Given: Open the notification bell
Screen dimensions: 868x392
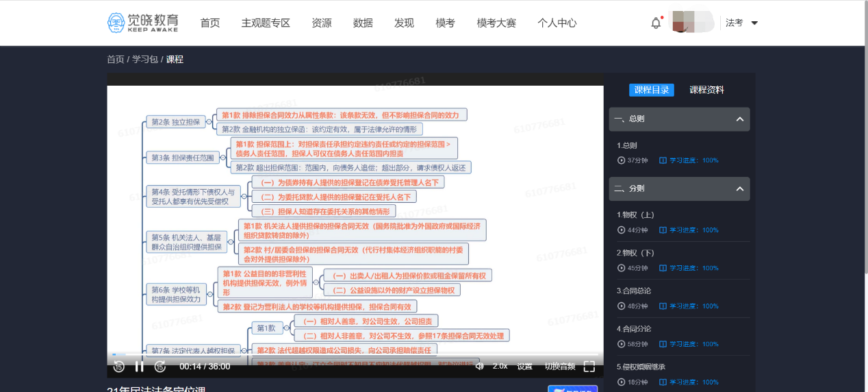Looking at the screenshot, I should (656, 23).
